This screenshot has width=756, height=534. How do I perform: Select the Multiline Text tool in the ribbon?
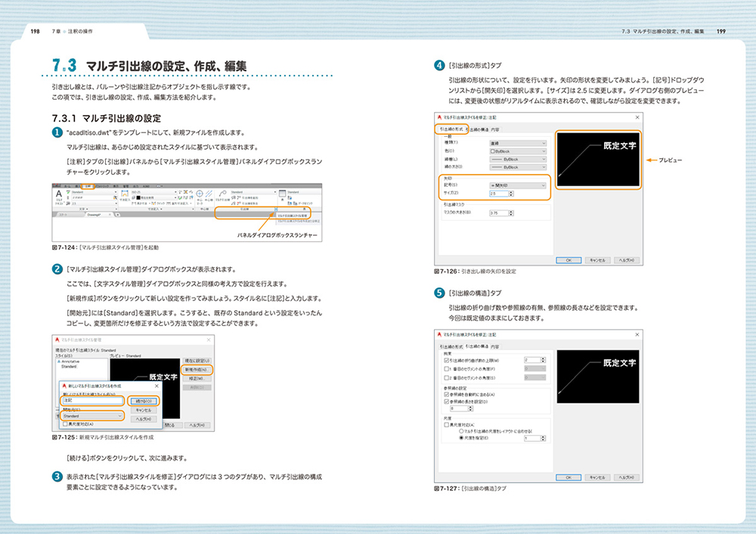coord(59,197)
